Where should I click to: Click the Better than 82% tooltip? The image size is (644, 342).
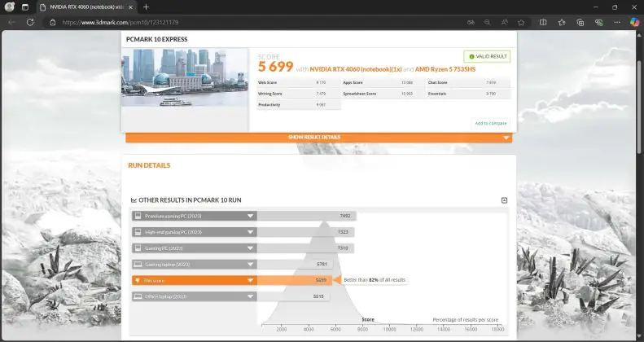point(375,280)
